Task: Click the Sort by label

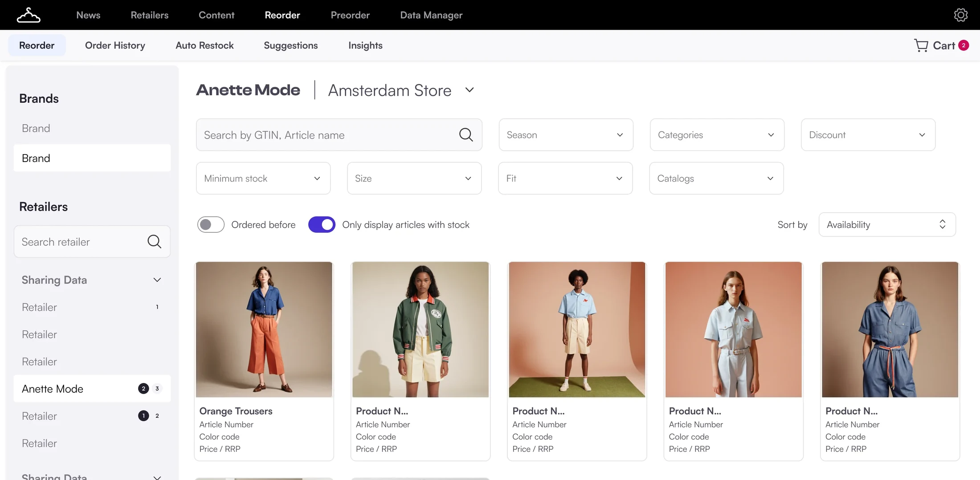Action: coord(792,225)
